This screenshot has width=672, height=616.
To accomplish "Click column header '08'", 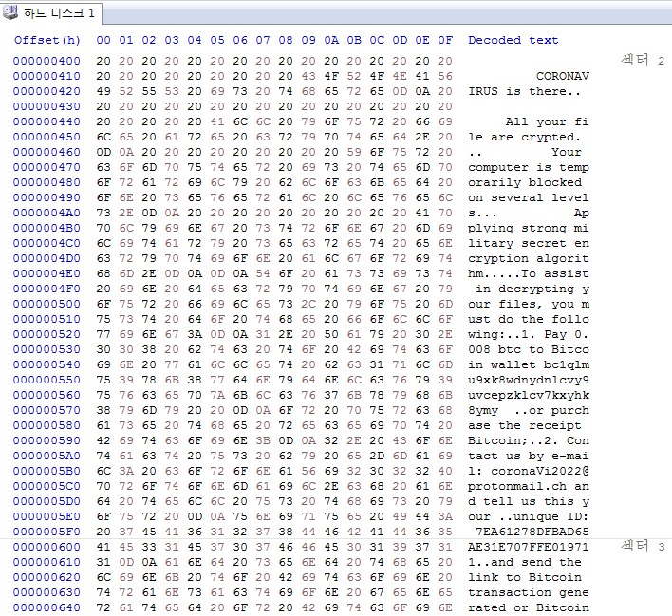I will pos(286,40).
